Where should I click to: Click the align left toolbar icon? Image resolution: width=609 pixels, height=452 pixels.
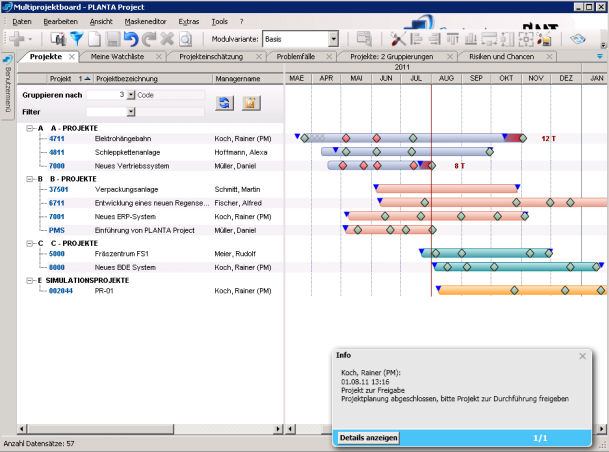click(x=416, y=39)
